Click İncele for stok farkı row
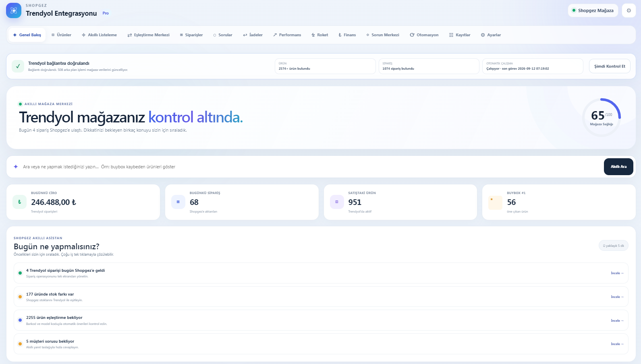The height and width of the screenshot is (364, 641). tap(617, 297)
